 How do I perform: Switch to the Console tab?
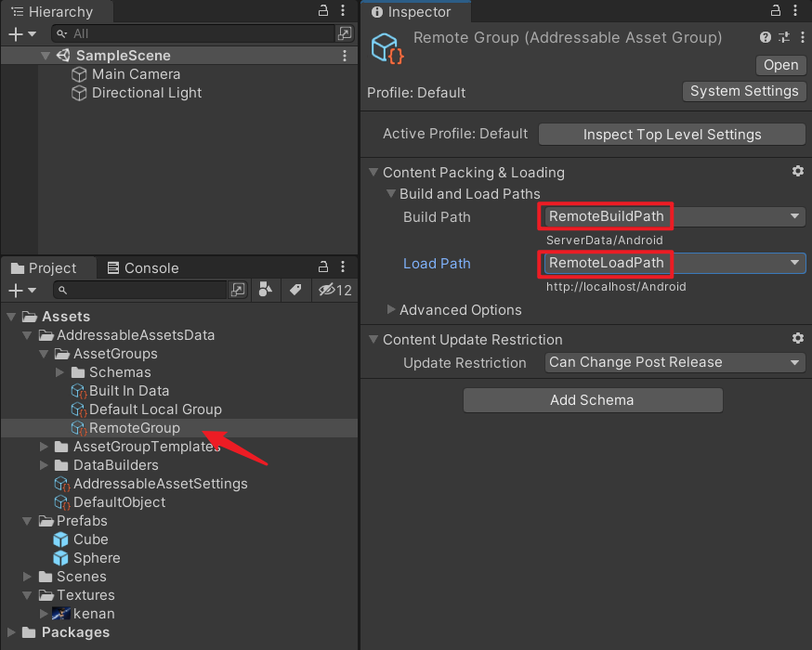pos(142,267)
